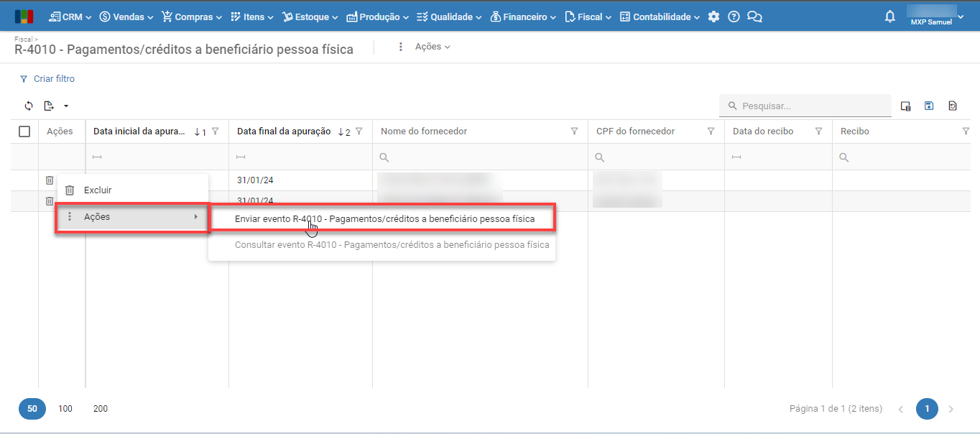Click trash icon in first row
Screen dimensions: 980x434
coord(50,180)
